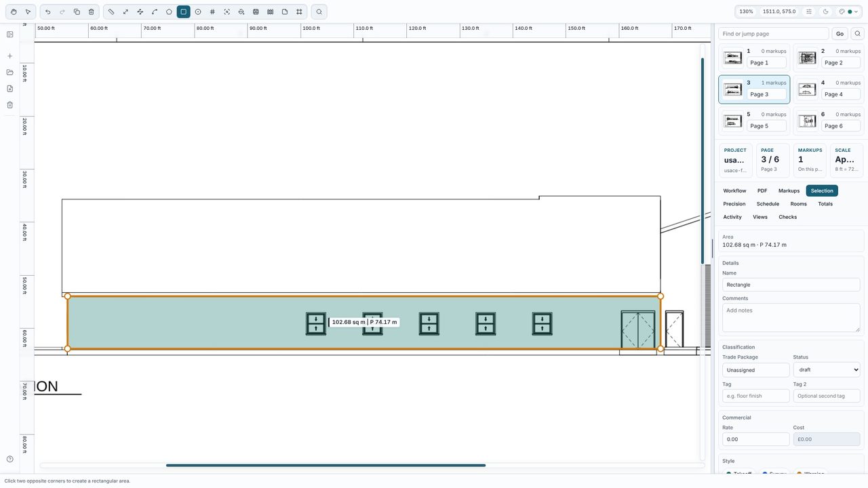Viewport: 868px width, 488px height.
Task: Click the Rate input field
Action: [x=756, y=439]
